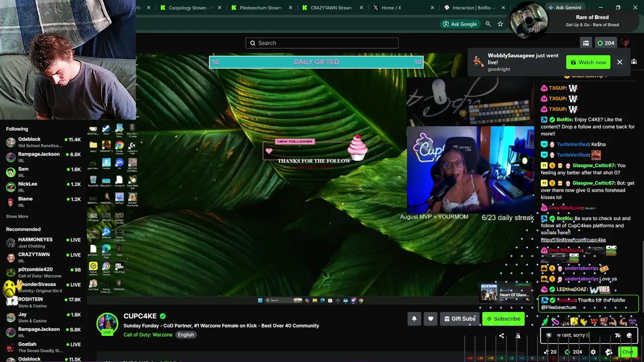Focus the Kick Search field
Screen dimensions: 644x362
322,43
